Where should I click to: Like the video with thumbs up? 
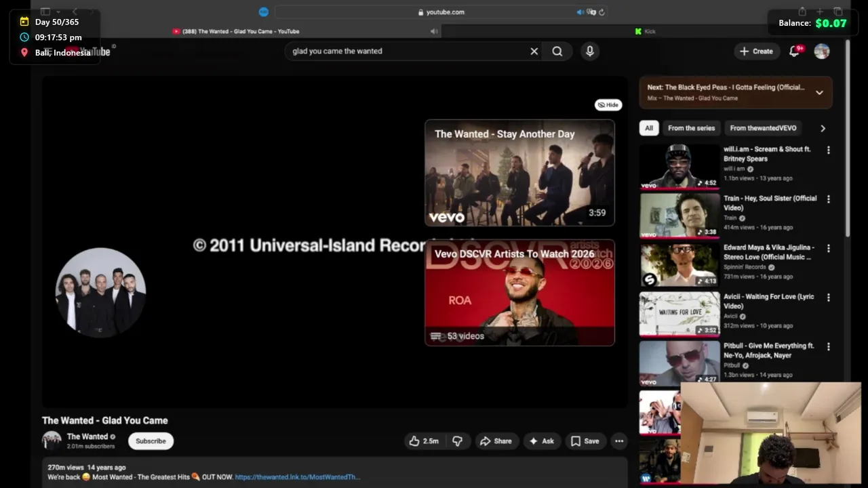click(424, 441)
